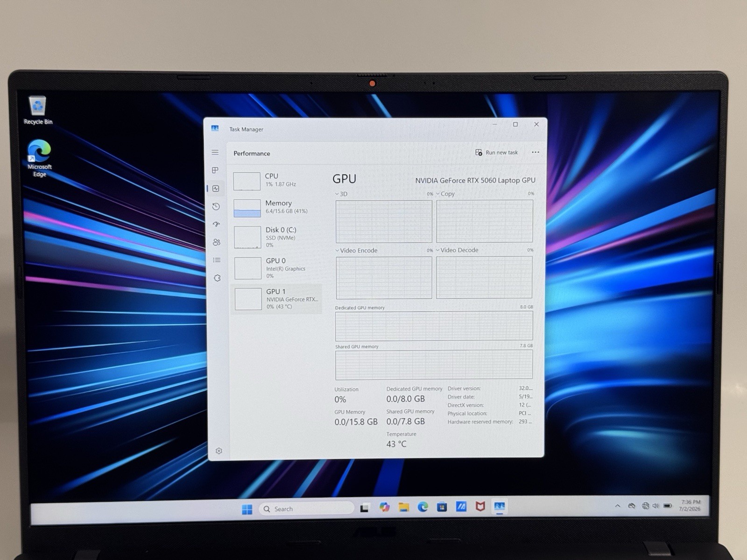Click the Dedicated GPU memory graph
Image resolution: width=747 pixels, height=560 pixels.
click(x=434, y=326)
